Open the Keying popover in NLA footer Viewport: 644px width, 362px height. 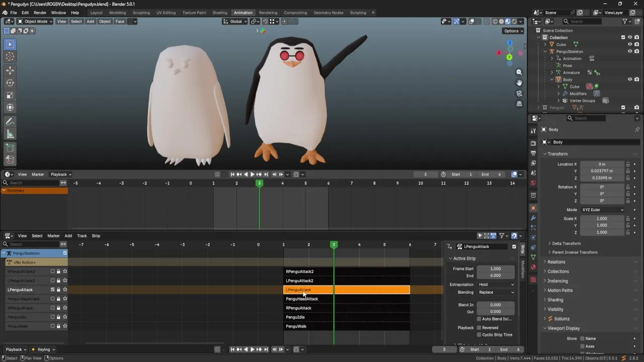[43, 349]
